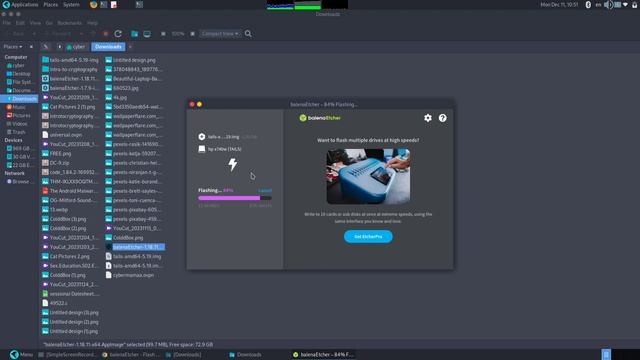Stop loading in file manager toolbar

[105, 34]
